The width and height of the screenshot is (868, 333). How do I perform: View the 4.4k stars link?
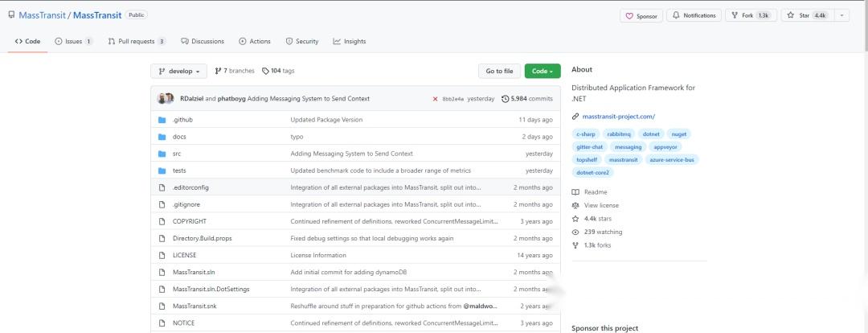pos(592,219)
